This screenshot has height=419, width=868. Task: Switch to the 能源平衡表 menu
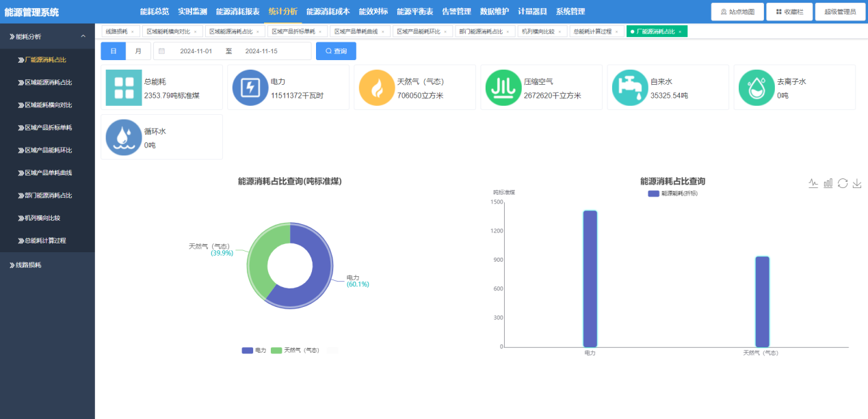pyautogui.click(x=414, y=12)
